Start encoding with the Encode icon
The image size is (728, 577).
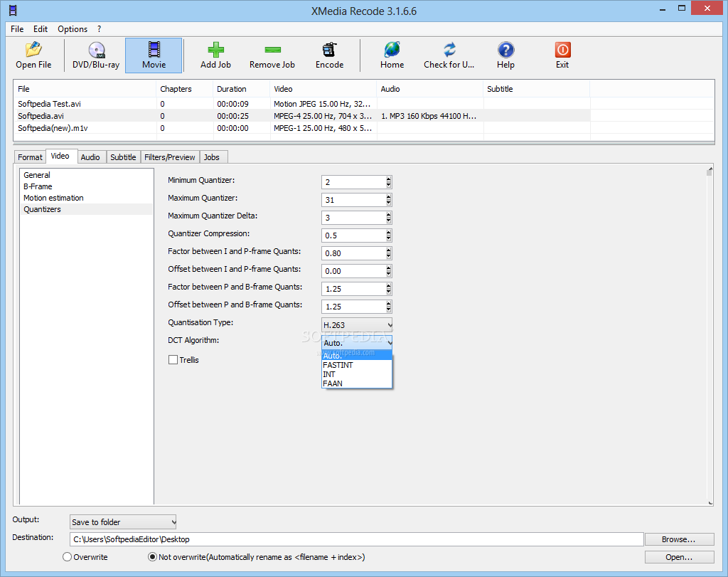(330, 55)
